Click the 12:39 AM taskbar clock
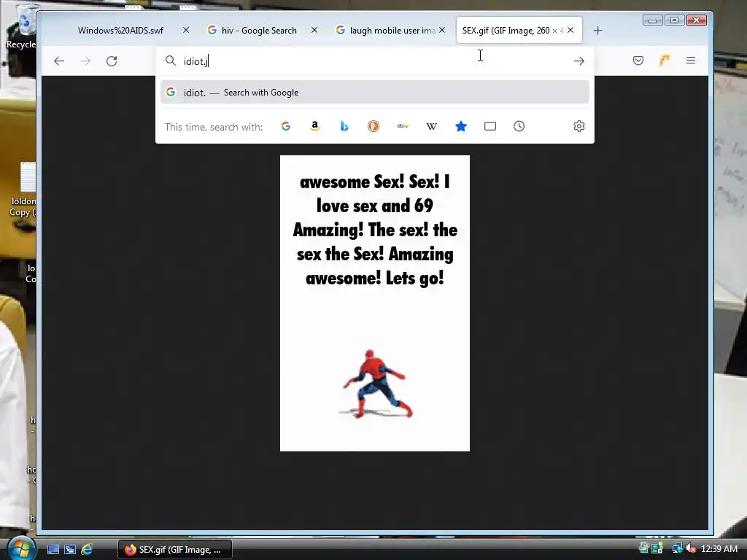Screen dimensions: 747x560 point(719,549)
